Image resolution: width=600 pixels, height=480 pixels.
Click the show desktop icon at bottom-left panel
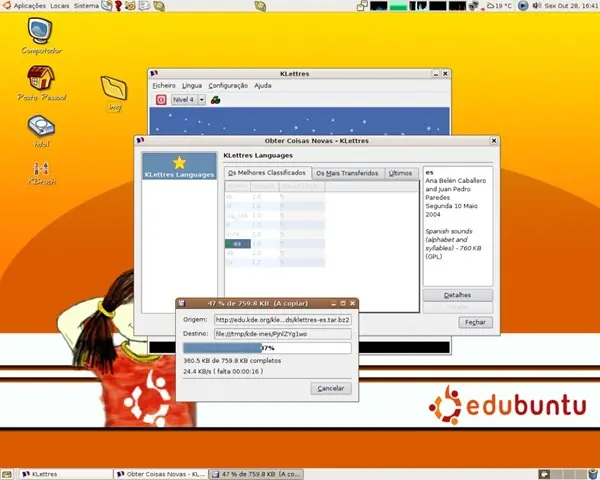click(7, 475)
